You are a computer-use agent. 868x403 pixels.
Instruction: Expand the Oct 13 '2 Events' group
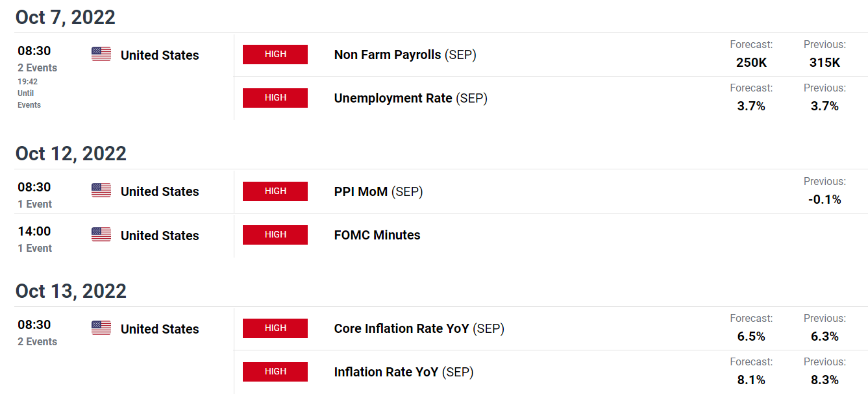pos(38,342)
